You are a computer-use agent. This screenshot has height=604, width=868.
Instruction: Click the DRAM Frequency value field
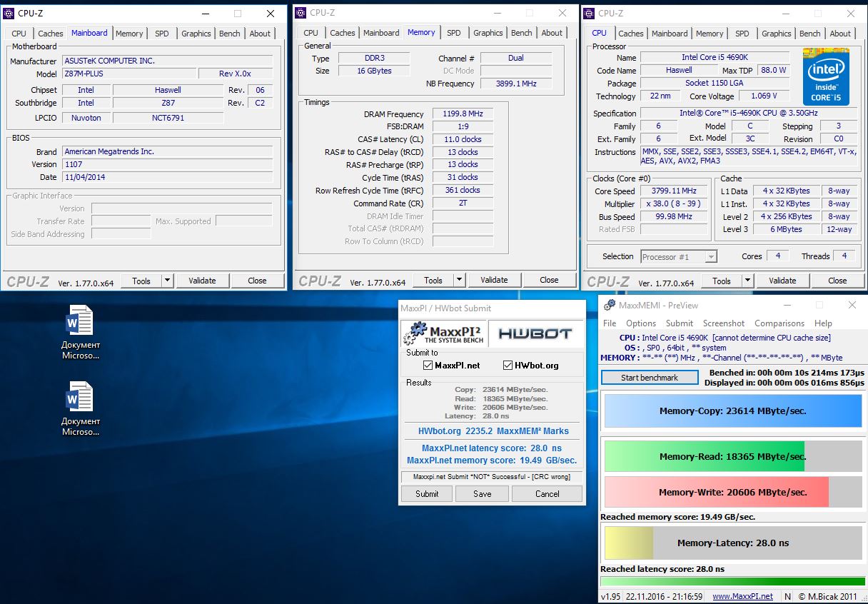(463, 114)
